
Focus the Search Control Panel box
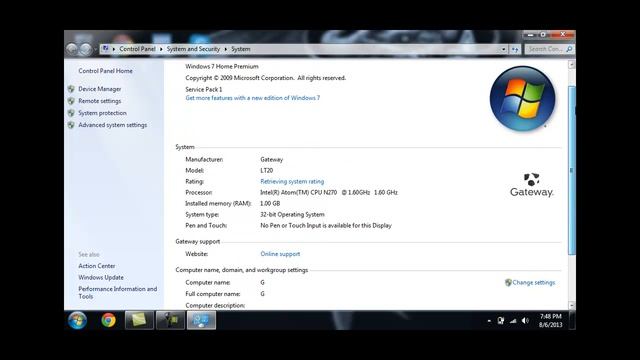[545, 49]
